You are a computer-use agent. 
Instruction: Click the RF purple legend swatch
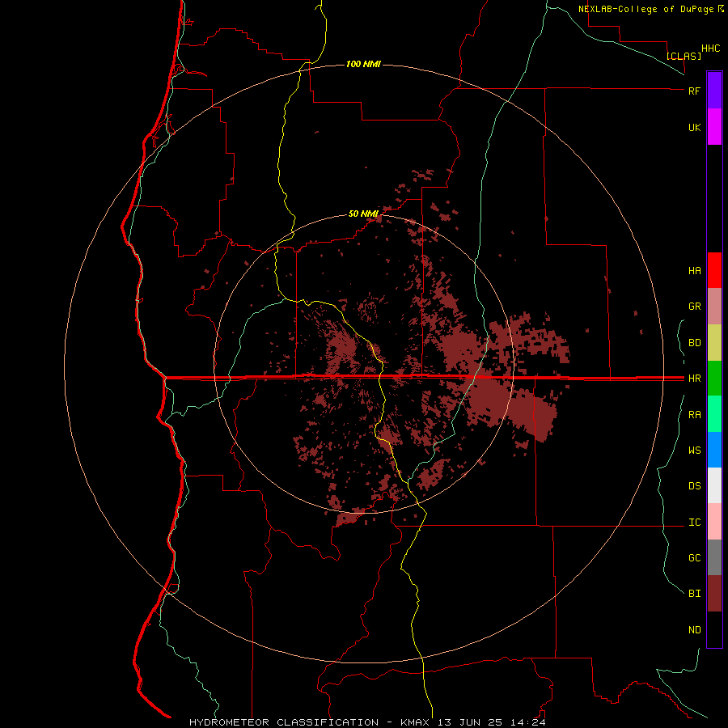pos(714,91)
